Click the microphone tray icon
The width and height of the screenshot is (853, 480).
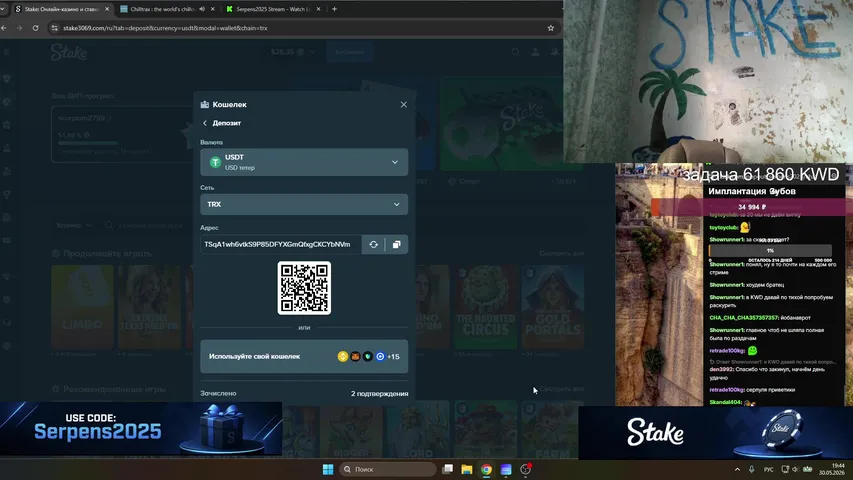tap(751, 469)
